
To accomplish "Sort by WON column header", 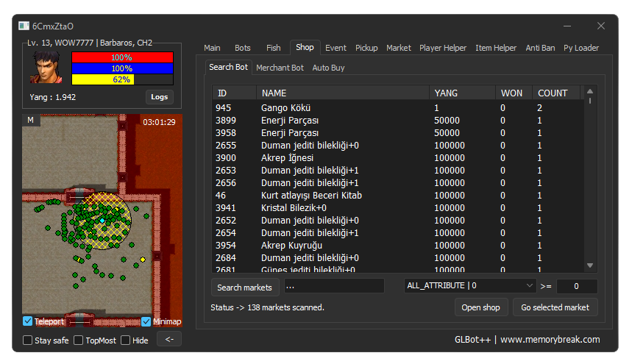I will 514,93.
